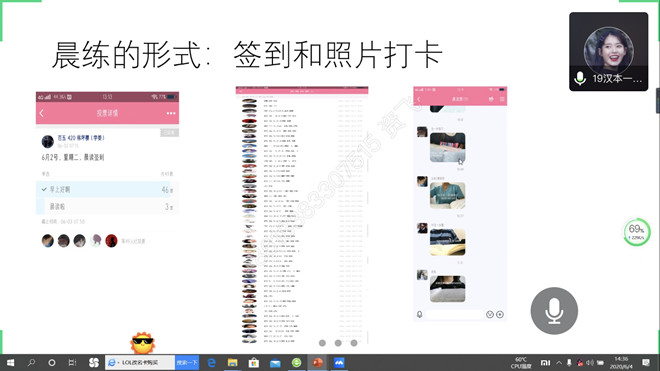Image resolution: width=660 pixels, height=371 pixels.
Task: Click the 搜索一下 search button
Action: [x=187, y=363]
